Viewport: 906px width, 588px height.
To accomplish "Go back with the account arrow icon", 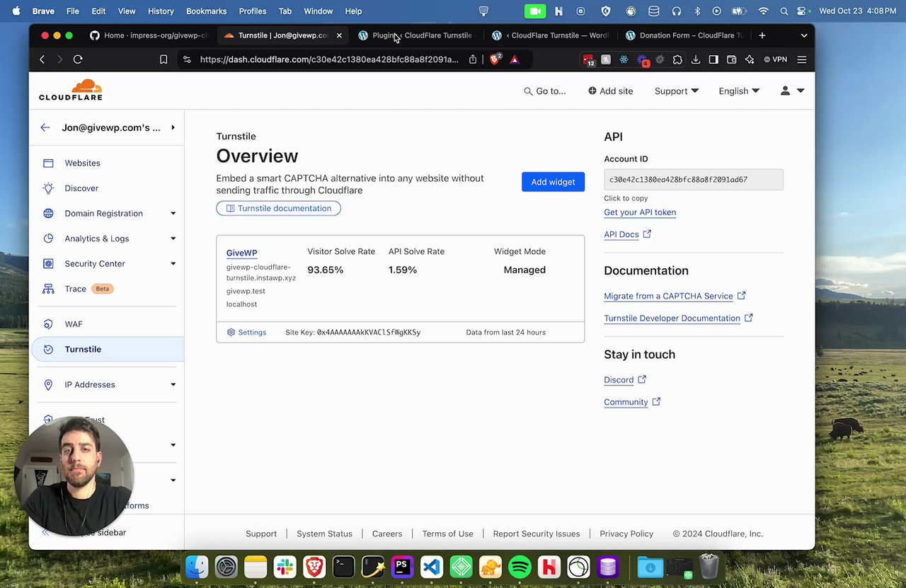I will [x=45, y=127].
